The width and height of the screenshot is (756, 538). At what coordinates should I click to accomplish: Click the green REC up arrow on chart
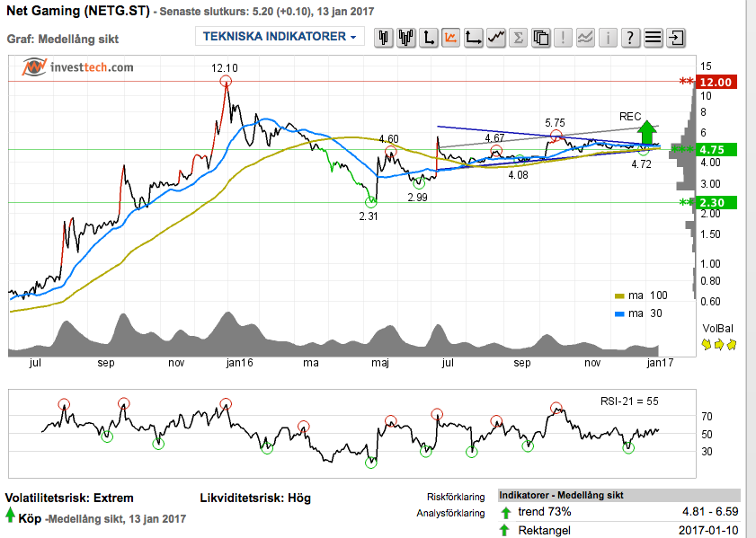pos(647,132)
